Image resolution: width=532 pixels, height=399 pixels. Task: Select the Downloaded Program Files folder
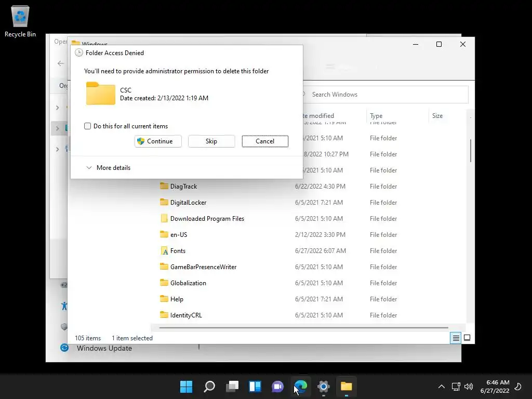pos(207,219)
